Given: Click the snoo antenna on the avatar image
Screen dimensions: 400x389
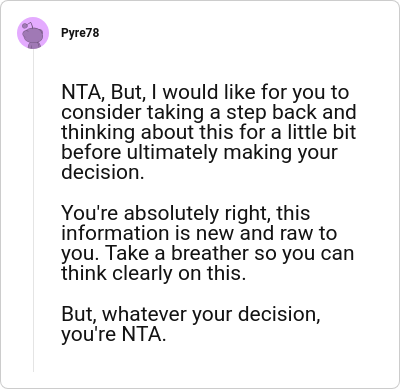Looking at the screenshot, I should [28, 25].
